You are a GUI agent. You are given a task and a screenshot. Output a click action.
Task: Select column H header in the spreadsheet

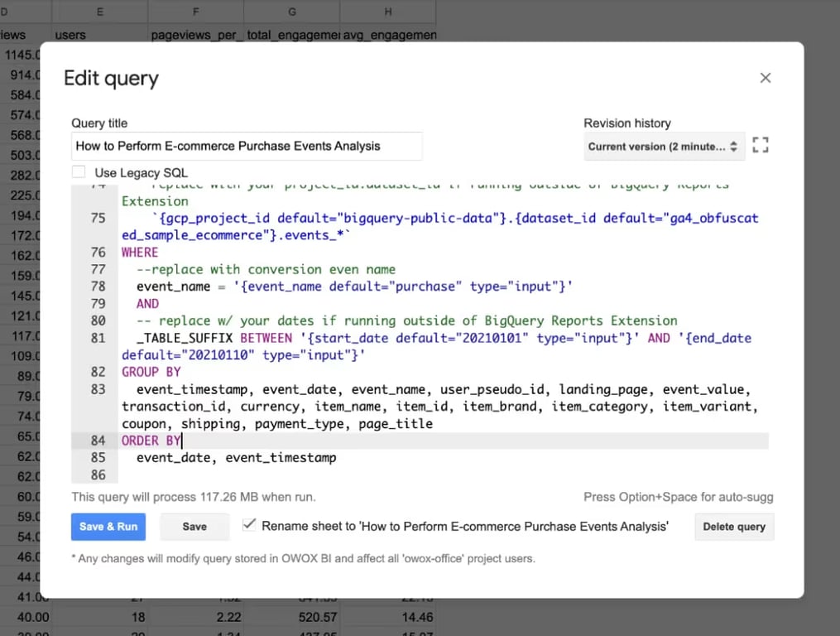point(388,12)
